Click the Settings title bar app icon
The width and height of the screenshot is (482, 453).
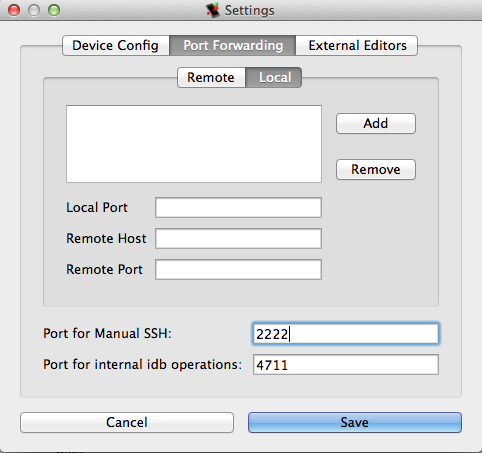coord(213,10)
